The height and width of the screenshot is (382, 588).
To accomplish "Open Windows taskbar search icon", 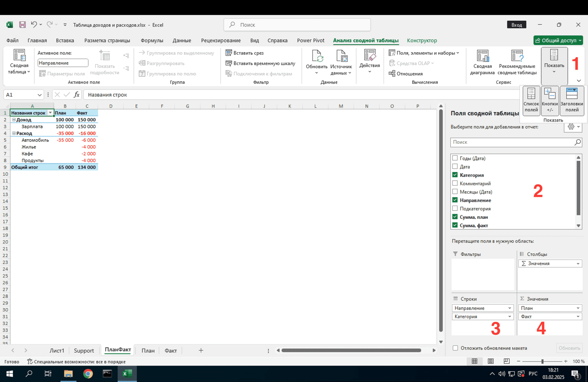I will (x=29, y=374).
